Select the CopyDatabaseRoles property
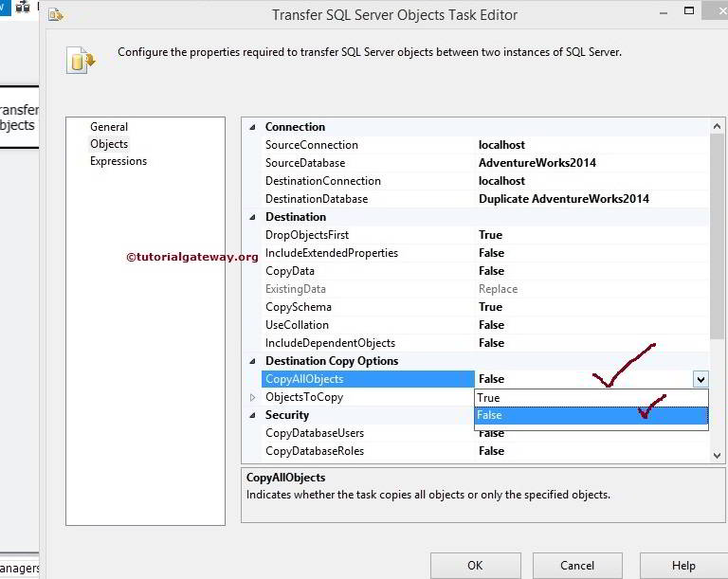This screenshot has width=728, height=579. (x=315, y=451)
